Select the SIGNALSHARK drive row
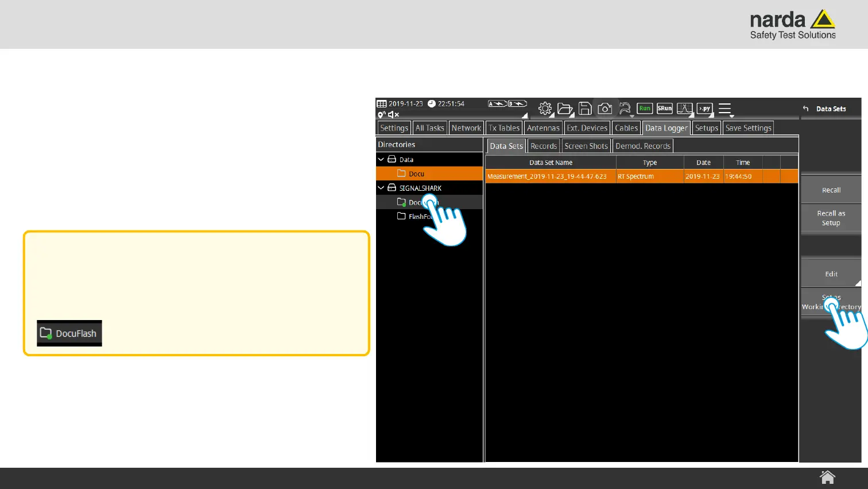 (x=429, y=188)
